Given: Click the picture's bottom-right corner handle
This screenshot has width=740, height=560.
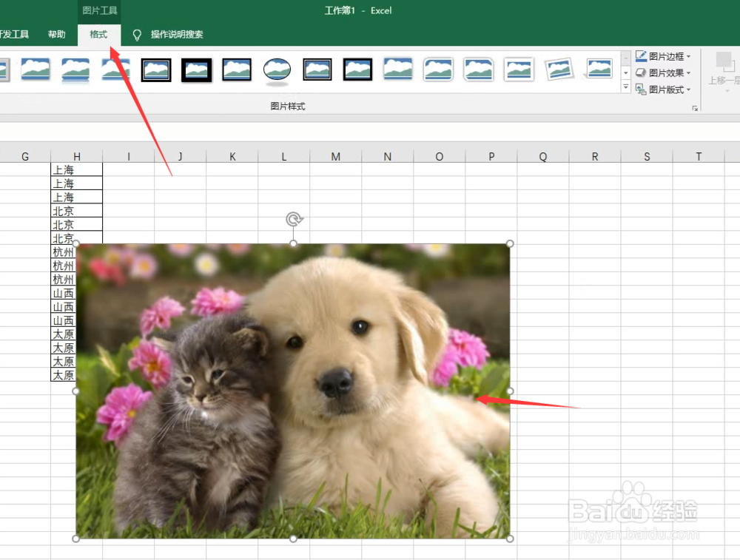Looking at the screenshot, I should [510, 539].
